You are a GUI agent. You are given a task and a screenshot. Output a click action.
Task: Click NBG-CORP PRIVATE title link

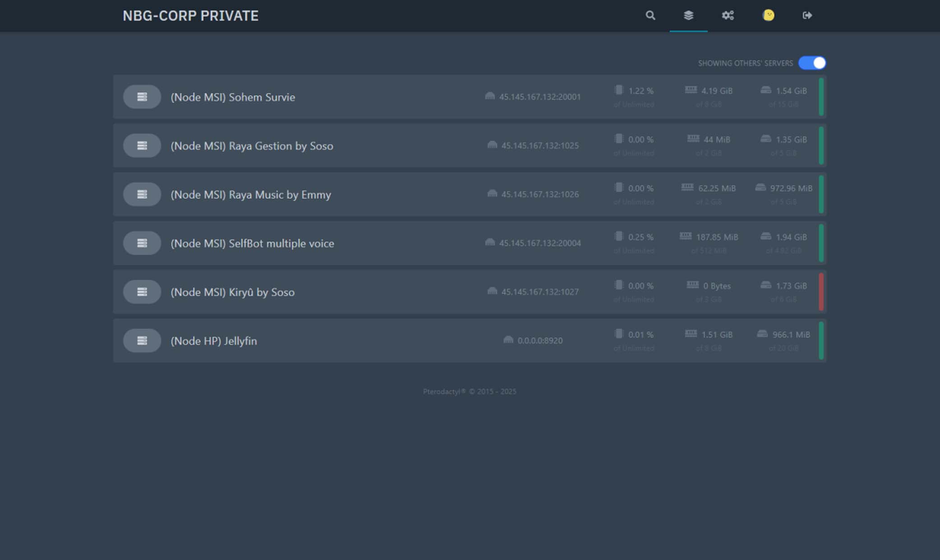(x=190, y=16)
